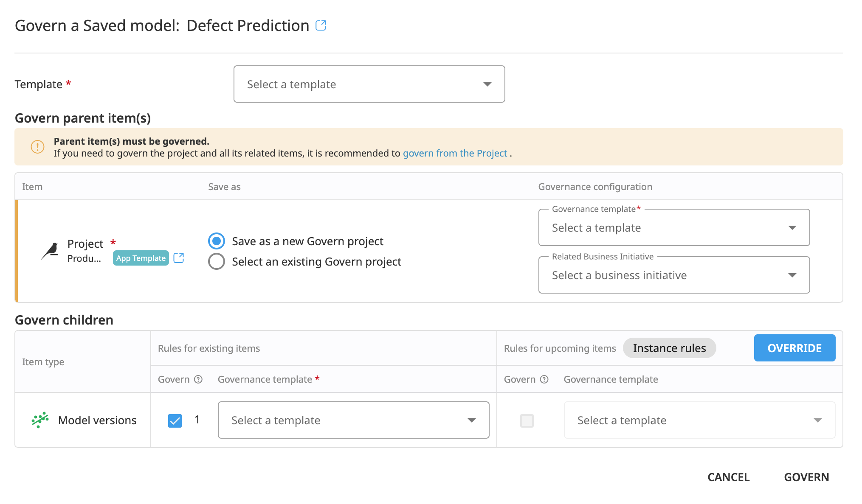Select Save as a new Govern project
Screen dimensions: 862x504
tap(217, 241)
